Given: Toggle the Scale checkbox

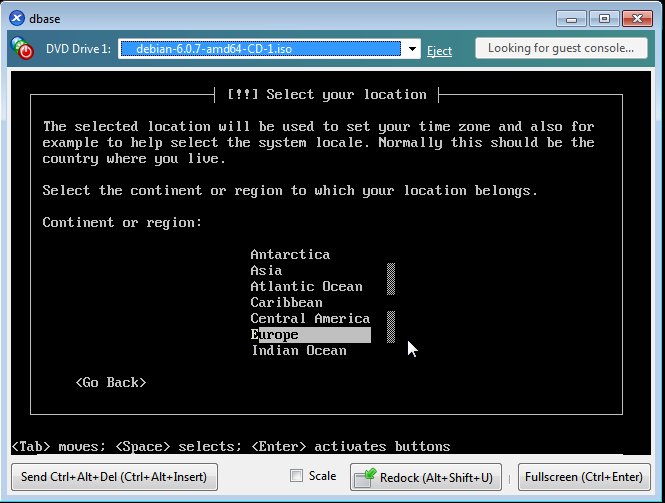Looking at the screenshot, I should click(x=296, y=475).
